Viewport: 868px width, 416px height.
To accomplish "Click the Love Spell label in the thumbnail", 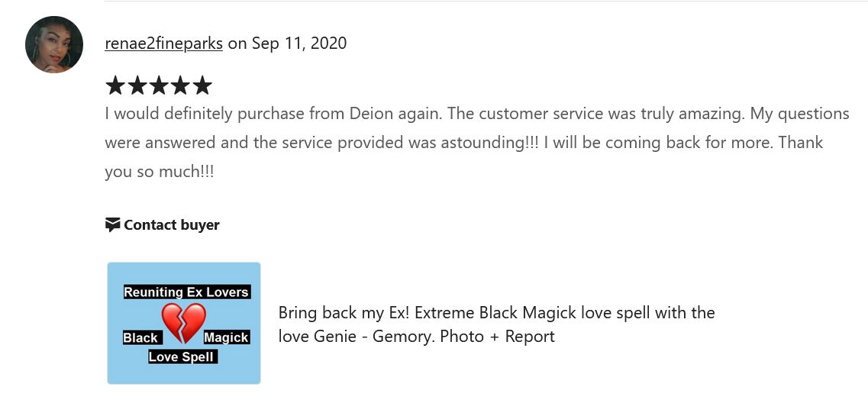I will [x=182, y=356].
